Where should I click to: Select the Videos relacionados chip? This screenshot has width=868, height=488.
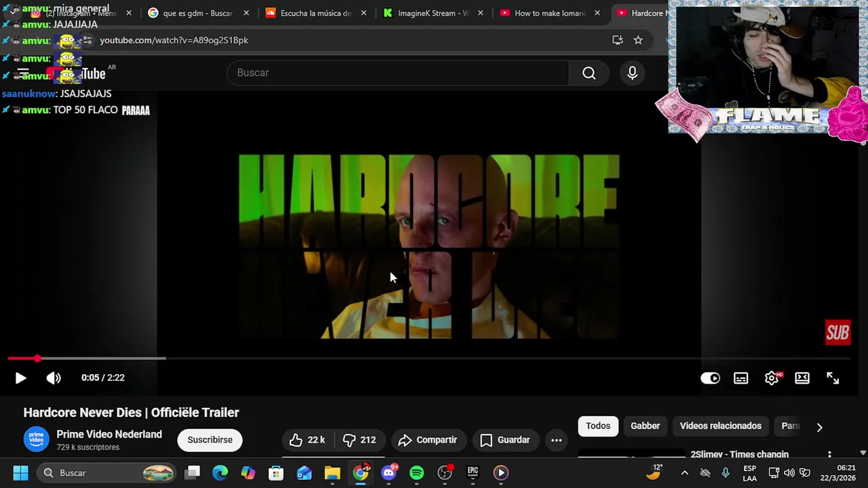(721, 426)
